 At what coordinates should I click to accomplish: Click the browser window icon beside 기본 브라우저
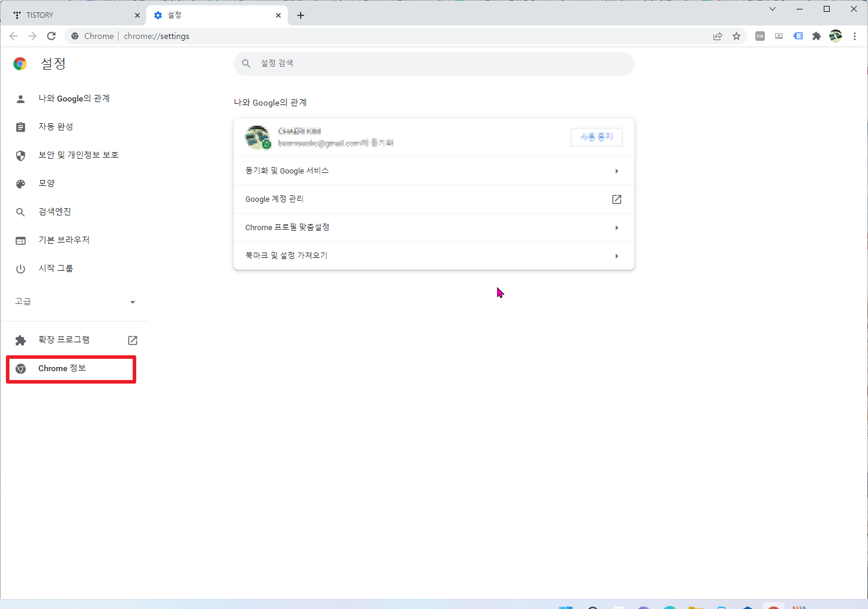pos(21,241)
